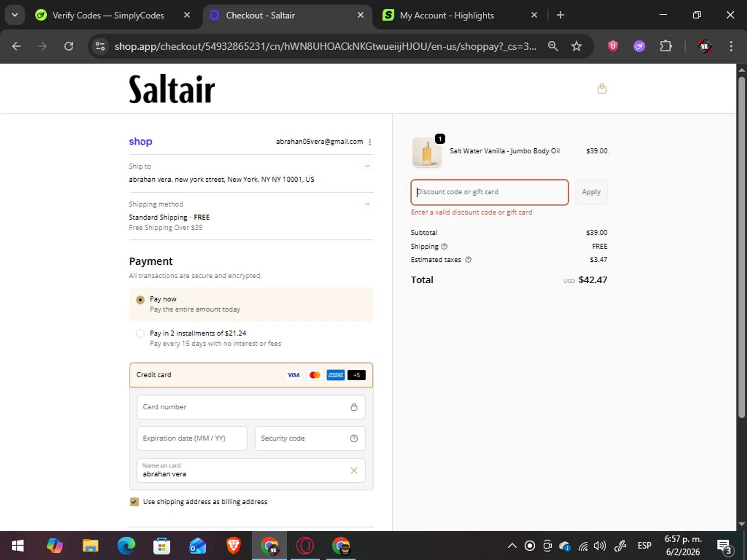Screen dimensions: 747x560
Task: Click the lock icon in Card number
Action: [354, 407]
